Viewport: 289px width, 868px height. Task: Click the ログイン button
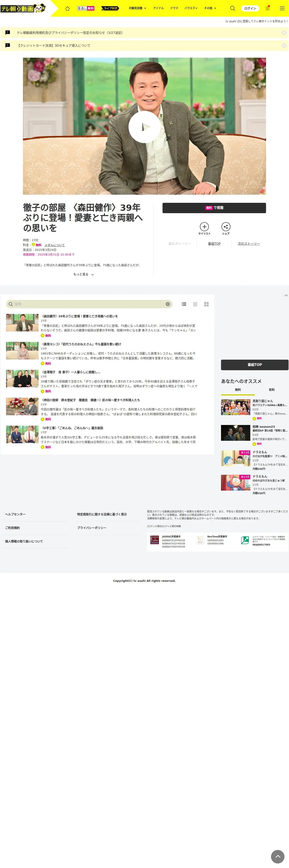250,8
